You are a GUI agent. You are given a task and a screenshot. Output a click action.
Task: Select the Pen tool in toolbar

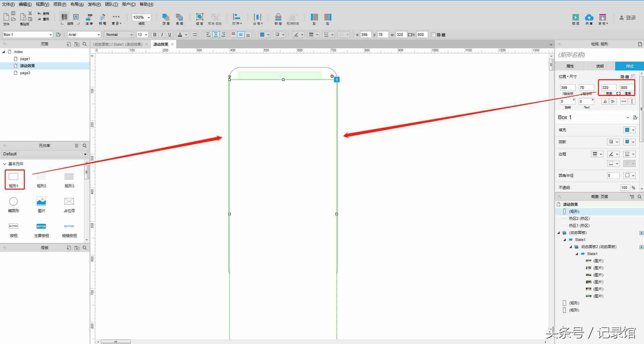click(103, 19)
